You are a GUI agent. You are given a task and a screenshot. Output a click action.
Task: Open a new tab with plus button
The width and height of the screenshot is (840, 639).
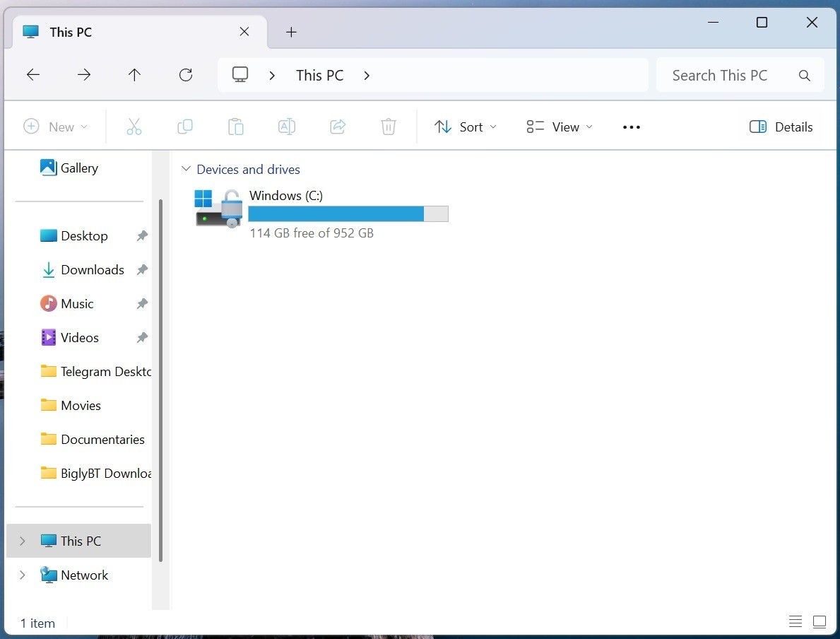coord(291,33)
